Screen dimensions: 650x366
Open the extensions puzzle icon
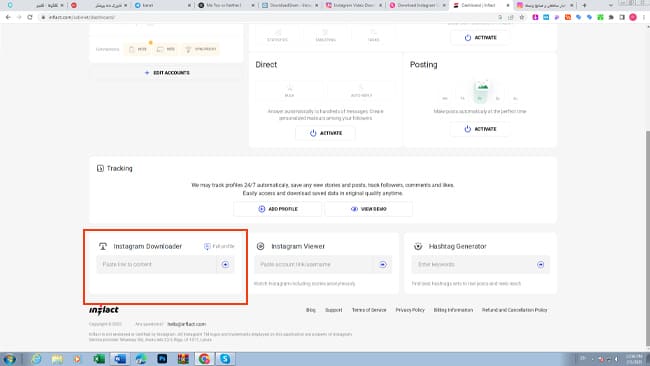pyautogui.click(x=611, y=17)
